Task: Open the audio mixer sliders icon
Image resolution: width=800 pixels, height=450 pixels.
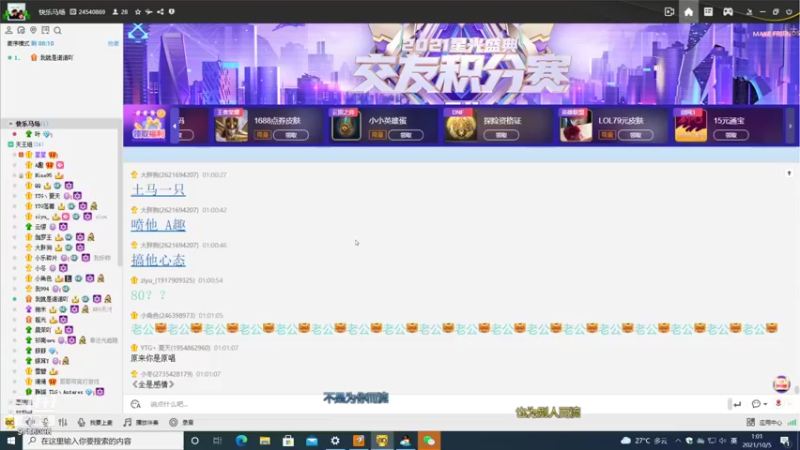Action: (63, 422)
